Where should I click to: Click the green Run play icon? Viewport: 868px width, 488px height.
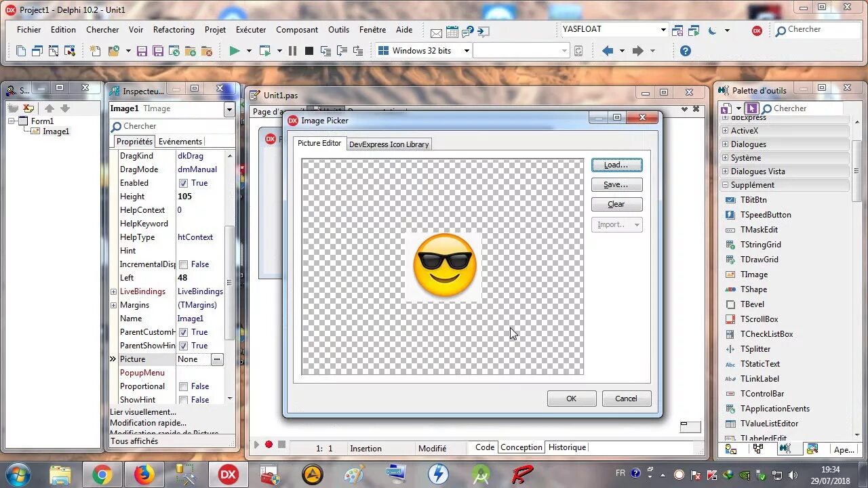[235, 51]
